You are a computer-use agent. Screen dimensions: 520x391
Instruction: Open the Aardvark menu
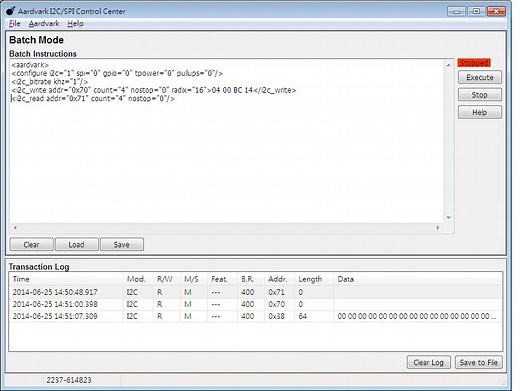(44, 24)
